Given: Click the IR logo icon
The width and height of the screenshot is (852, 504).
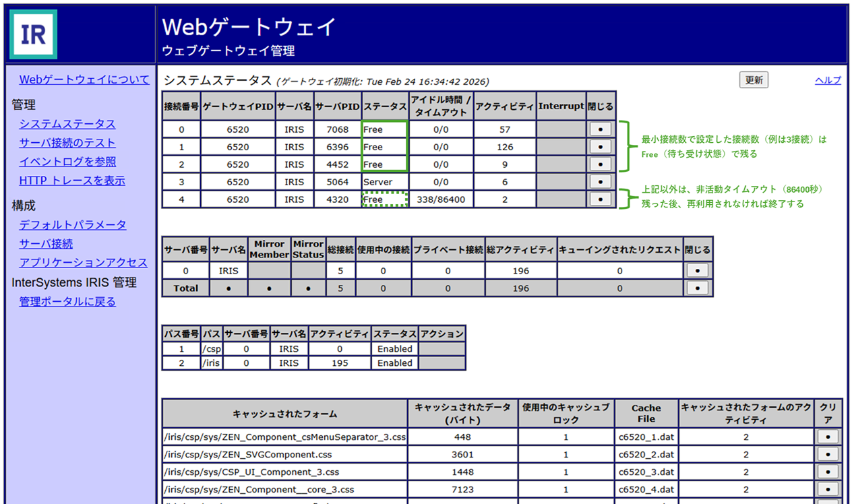Looking at the screenshot, I should pos(33,34).
